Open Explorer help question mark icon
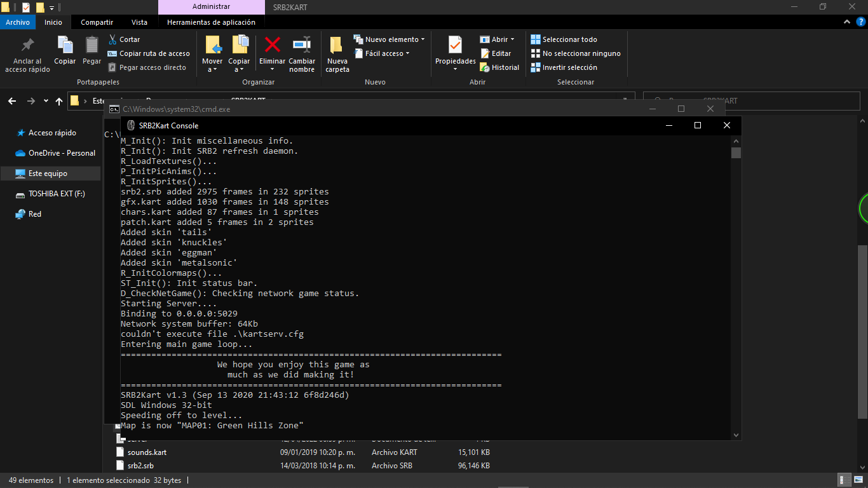 point(860,22)
